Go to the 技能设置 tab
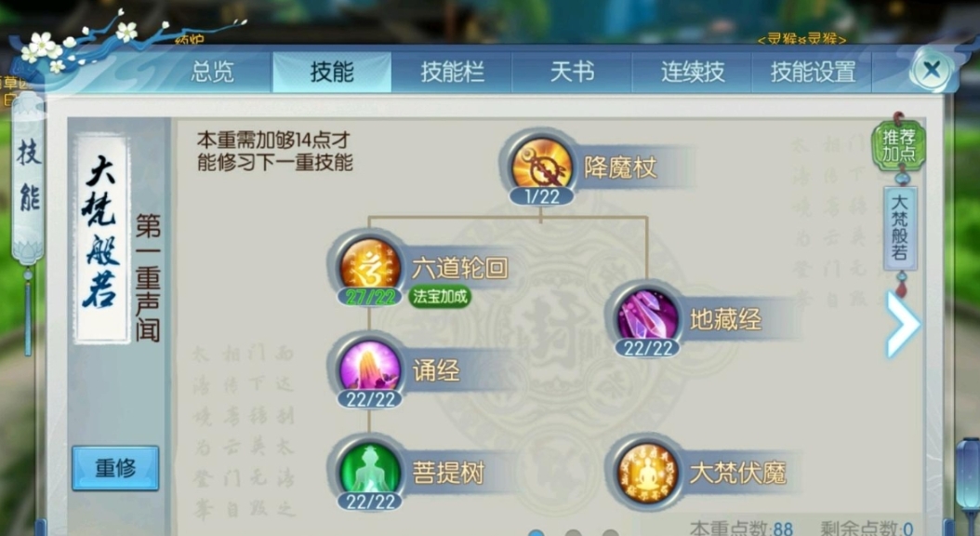 click(x=813, y=72)
